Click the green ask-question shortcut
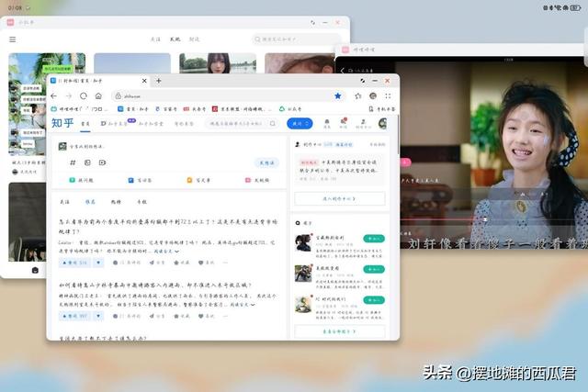Screen dimensions: 588x392 point(81,180)
